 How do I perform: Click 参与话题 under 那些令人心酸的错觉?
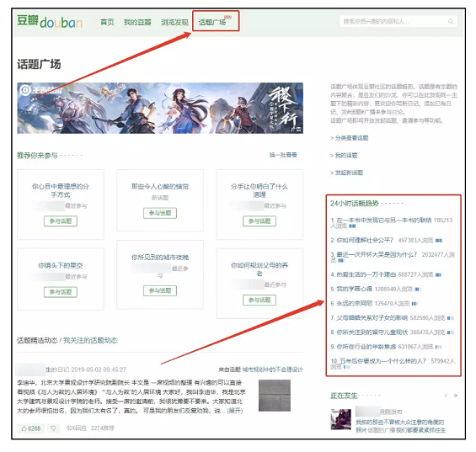(x=160, y=213)
